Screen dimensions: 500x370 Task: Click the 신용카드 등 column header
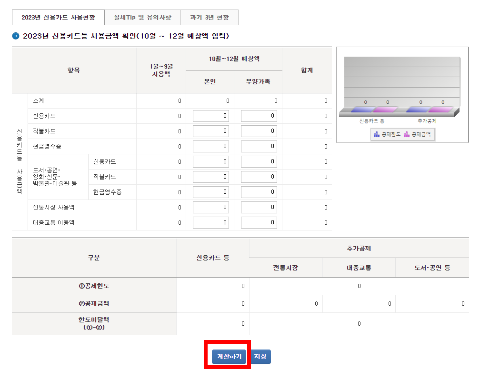213,258
